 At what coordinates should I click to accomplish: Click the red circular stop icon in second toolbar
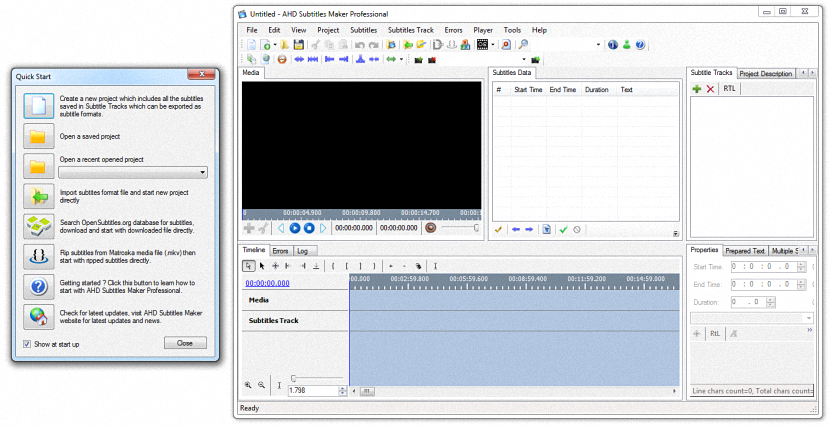(282, 59)
